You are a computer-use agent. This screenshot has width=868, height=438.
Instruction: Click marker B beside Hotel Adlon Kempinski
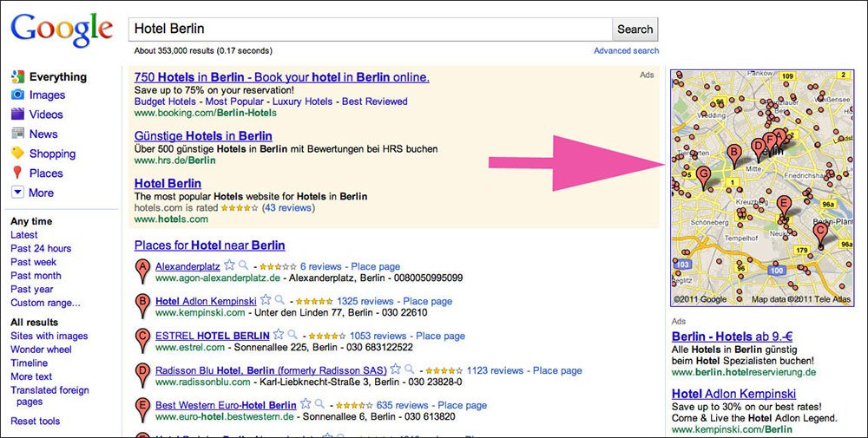point(143,305)
